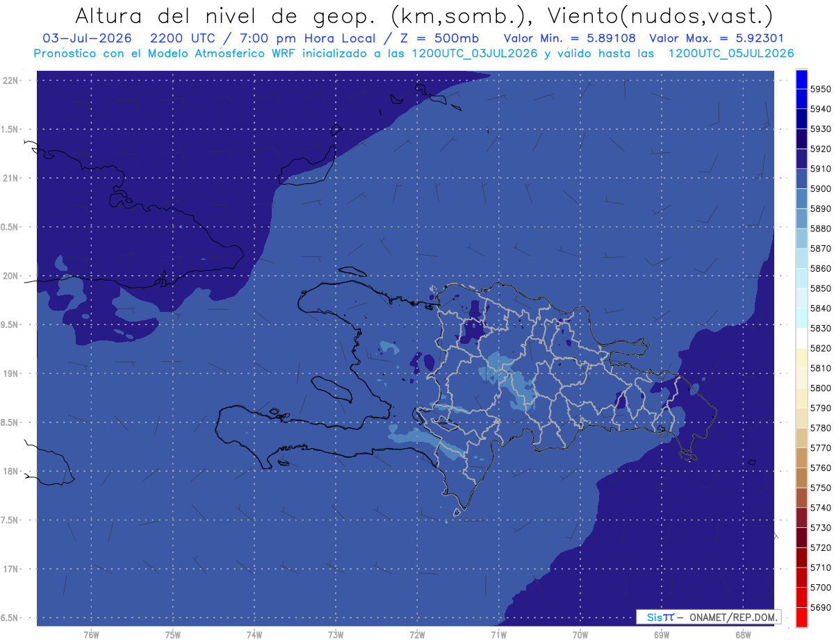Click the '76W' longitude label

point(91,635)
